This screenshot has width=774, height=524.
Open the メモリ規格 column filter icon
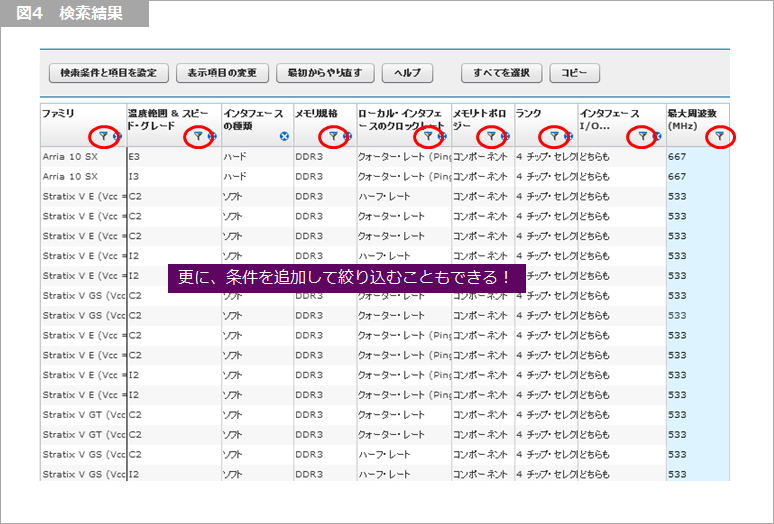tap(333, 136)
